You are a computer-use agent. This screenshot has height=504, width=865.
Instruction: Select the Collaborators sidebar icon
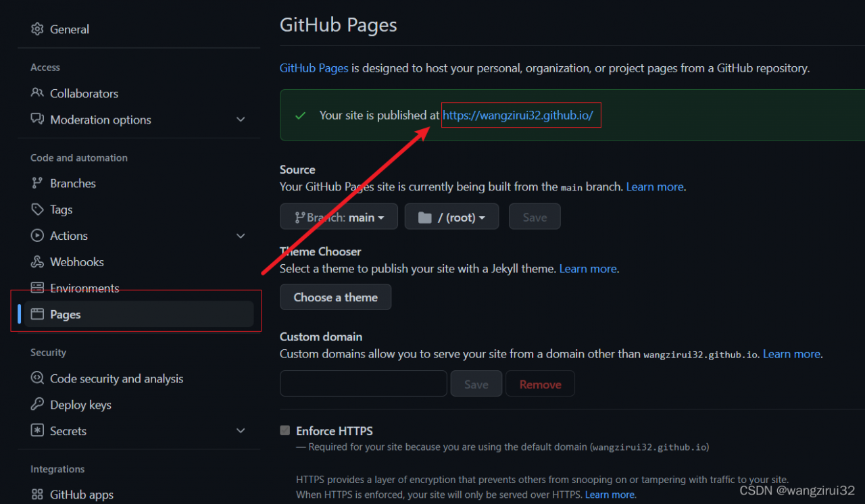click(38, 93)
